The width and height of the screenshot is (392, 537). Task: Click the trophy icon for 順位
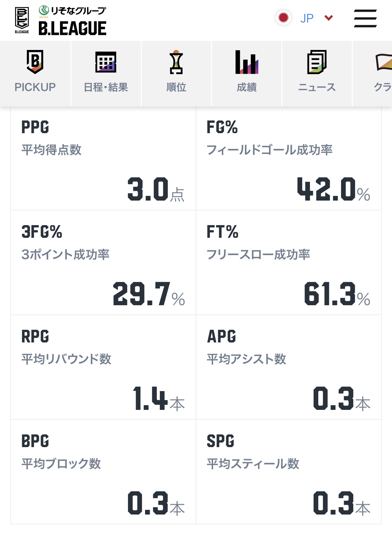click(x=176, y=62)
